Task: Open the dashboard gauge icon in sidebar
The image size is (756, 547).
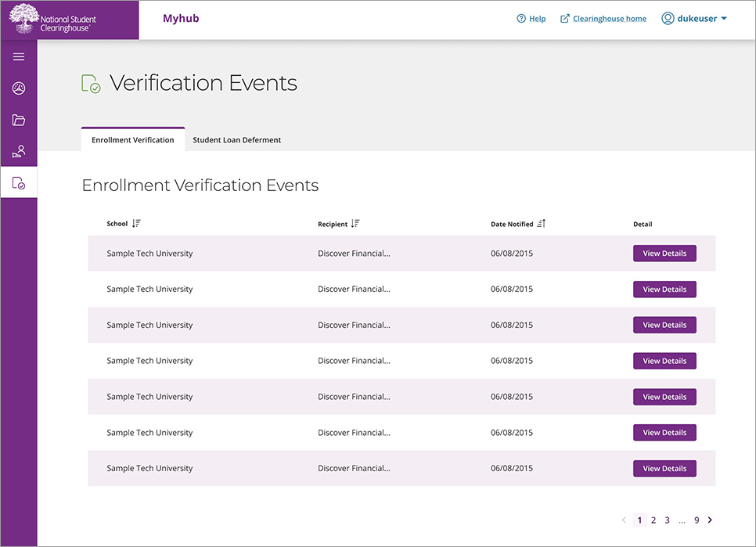Action: pyautogui.click(x=19, y=88)
